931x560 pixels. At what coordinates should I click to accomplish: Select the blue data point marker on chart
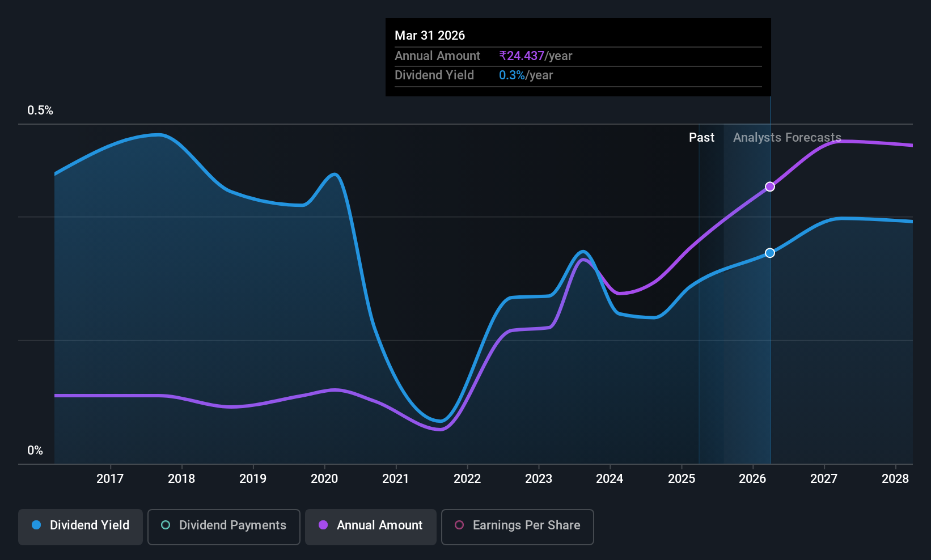770,253
